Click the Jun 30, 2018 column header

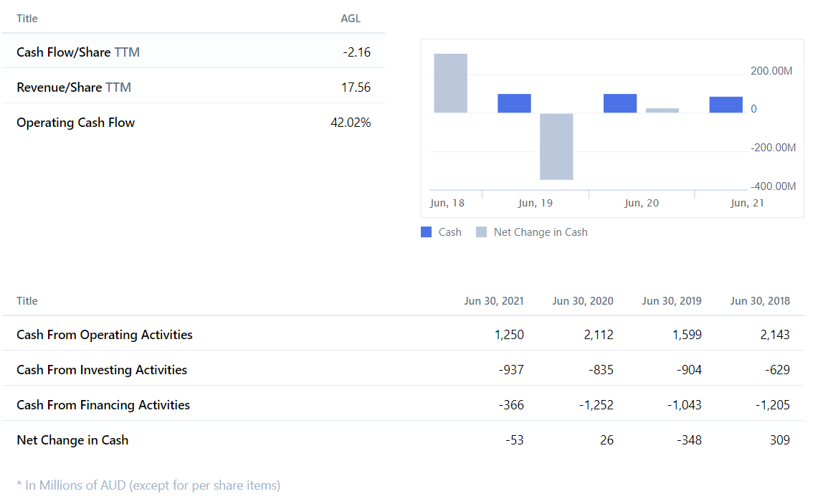pyautogui.click(x=760, y=301)
